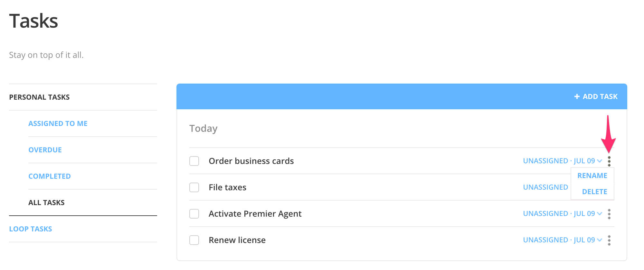Choose Delete from the task menu
The width and height of the screenshot is (644, 270).
pyautogui.click(x=594, y=192)
